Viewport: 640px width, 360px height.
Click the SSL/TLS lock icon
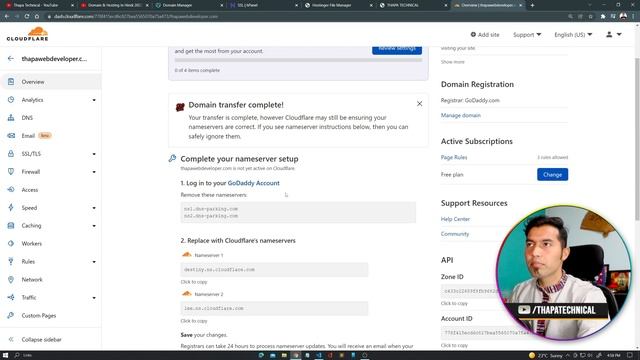pyautogui.click(x=11, y=153)
